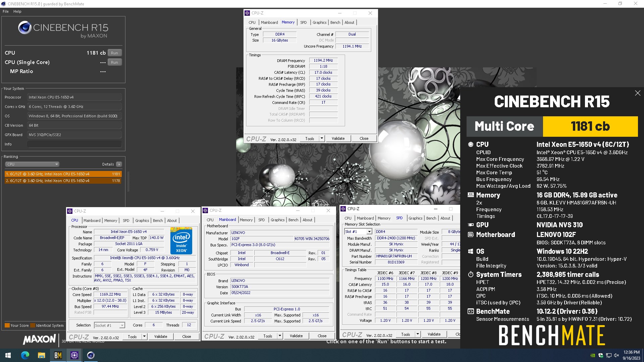Click the MAXON logo
Viewport: 644px width, 362px height.
pos(39,339)
